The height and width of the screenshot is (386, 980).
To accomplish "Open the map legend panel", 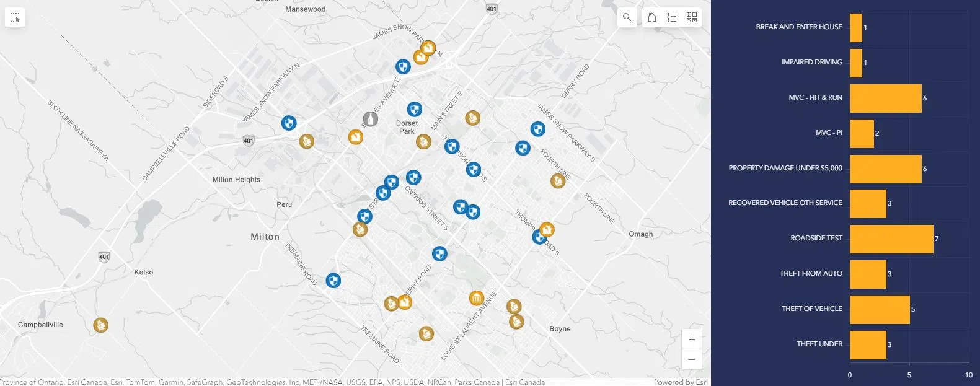I will pyautogui.click(x=672, y=17).
